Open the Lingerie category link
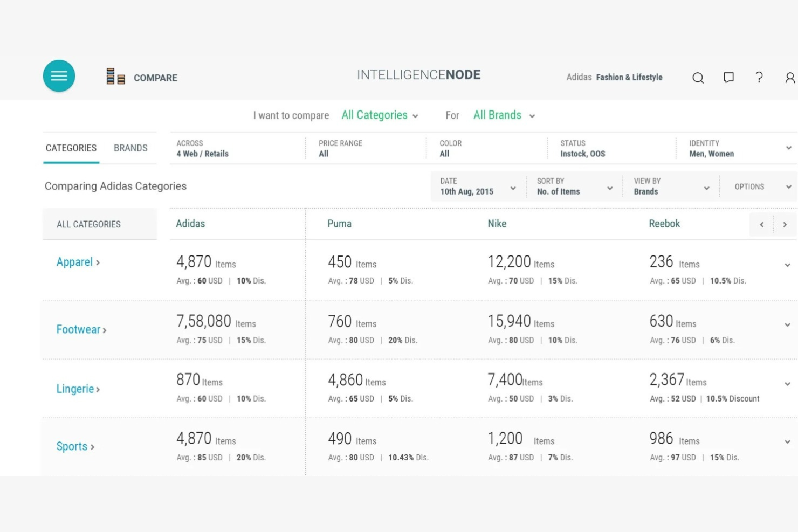This screenshot has height=532, width=798. tap(75, 389)
